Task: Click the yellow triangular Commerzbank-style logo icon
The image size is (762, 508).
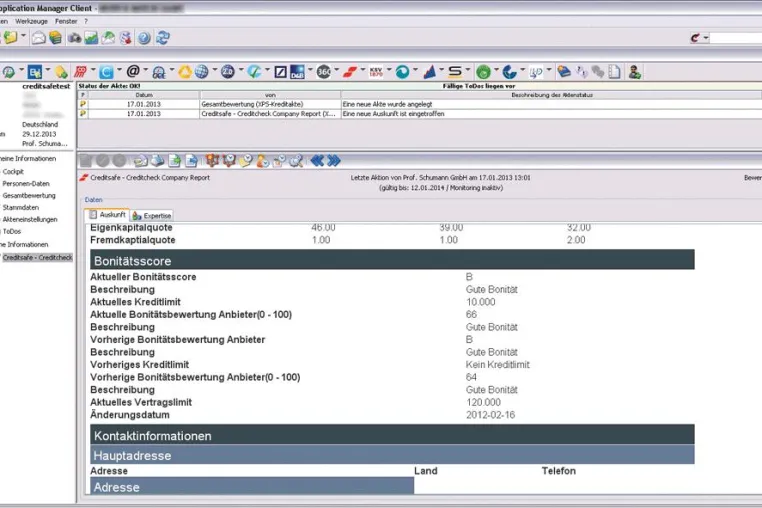Action: click(x=185, y=72)
